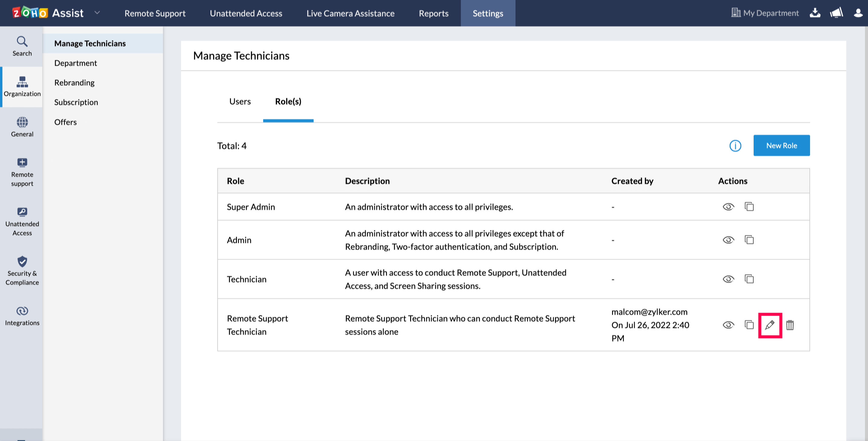Click the New Role button
The width and height of the screenshot is (868, 441).
tap(781, 145)
